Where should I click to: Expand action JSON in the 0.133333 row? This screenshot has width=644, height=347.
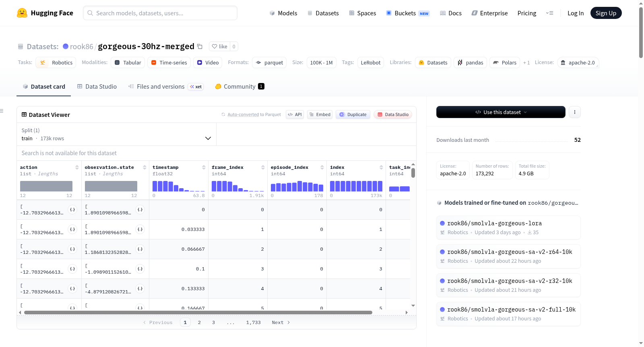72,289
